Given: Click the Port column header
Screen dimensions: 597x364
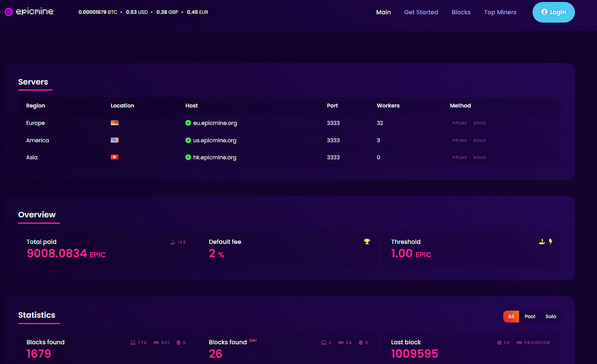Looking at the screenshot, I should 333,106.
